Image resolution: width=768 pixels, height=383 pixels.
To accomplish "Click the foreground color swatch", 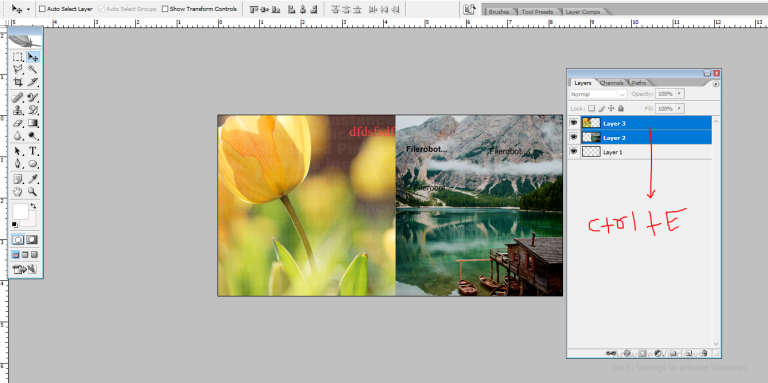I will click(20, 211).
